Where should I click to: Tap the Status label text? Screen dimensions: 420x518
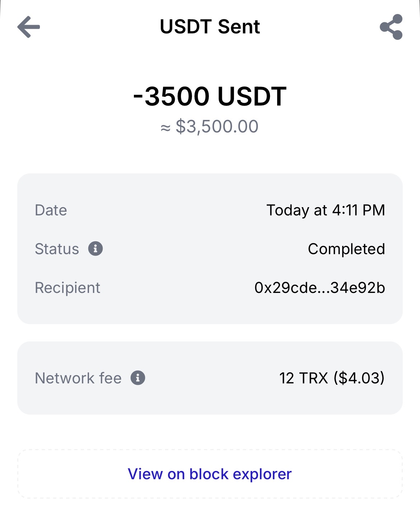coord(57,249)
